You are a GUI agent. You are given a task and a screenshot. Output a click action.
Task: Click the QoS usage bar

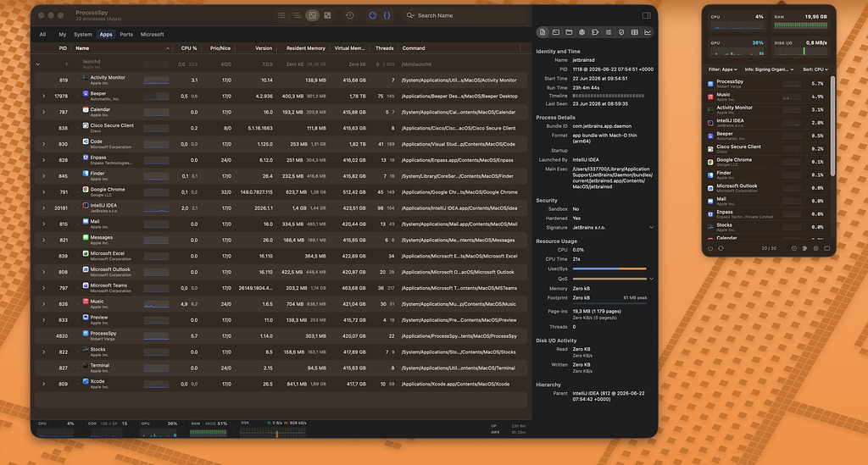pyautogui.click(x=609, y=279)
